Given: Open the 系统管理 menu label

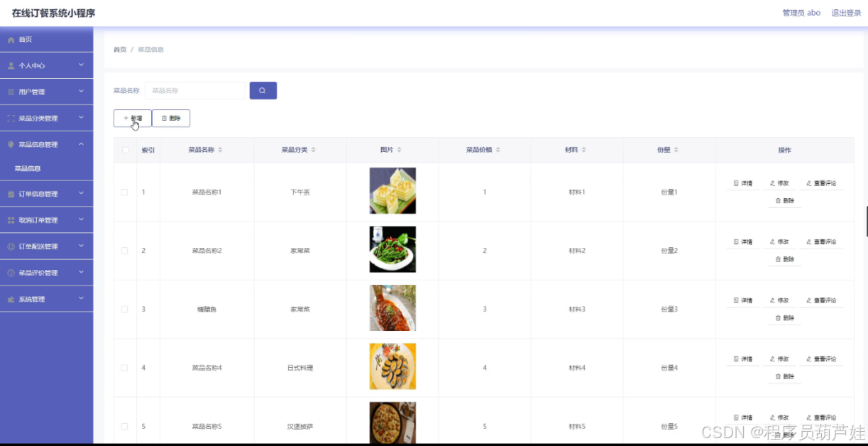Looking at the screenshot, I should click(x=32, y=299).
